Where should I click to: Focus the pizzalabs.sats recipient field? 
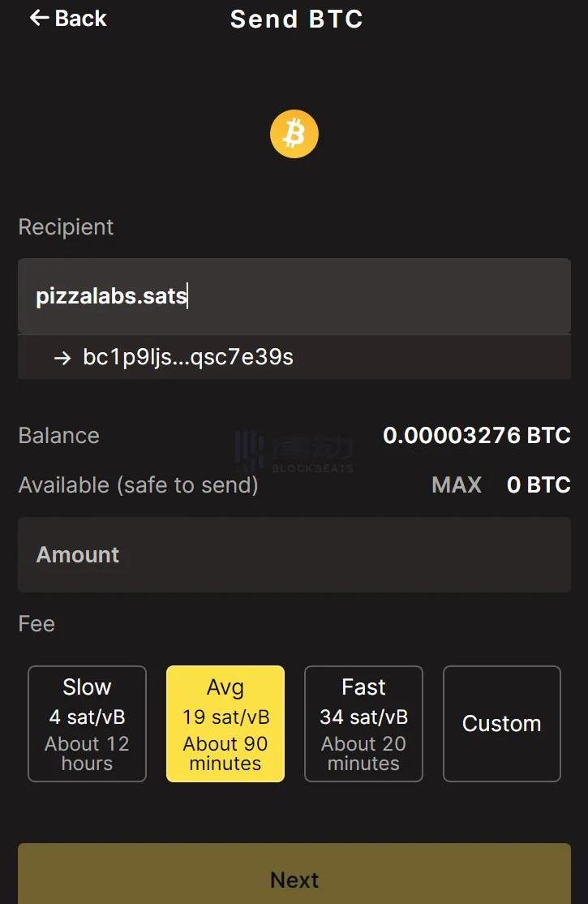coord(294,296)
